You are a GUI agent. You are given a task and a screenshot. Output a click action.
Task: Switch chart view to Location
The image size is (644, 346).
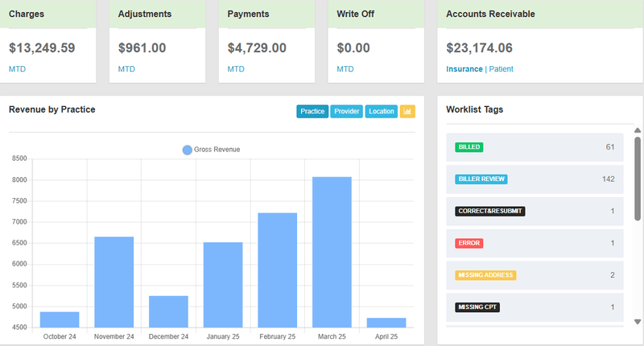point(382,111)
